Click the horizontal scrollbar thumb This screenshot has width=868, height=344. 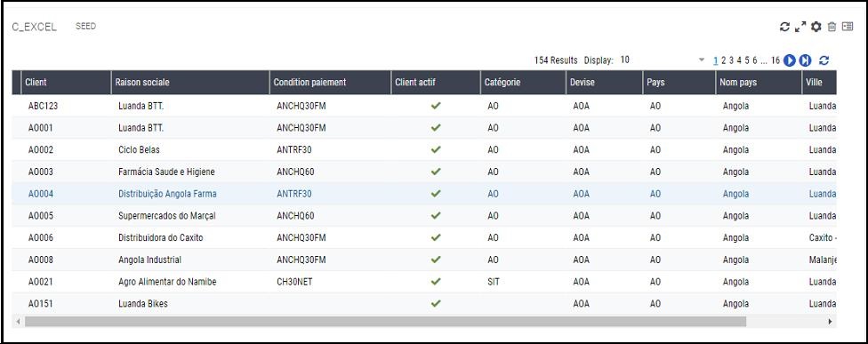click(x=385, y=321)
